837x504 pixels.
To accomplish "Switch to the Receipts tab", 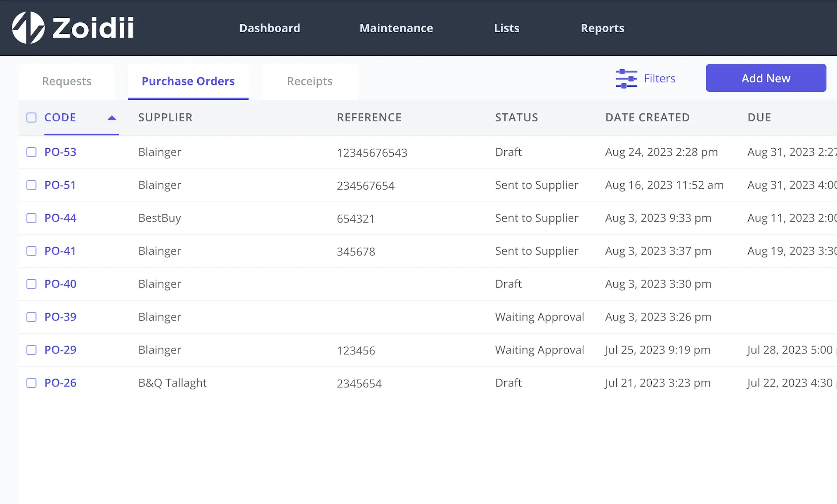I will click(310, 81).
